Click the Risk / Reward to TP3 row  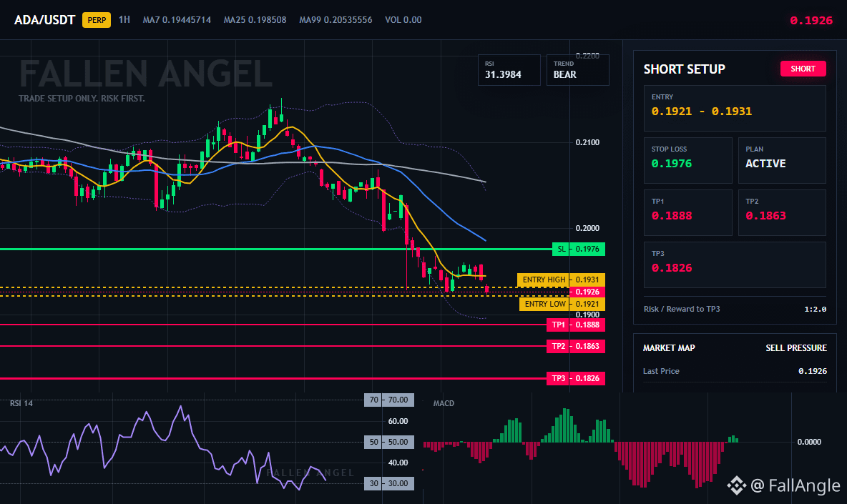pos(735,310)
